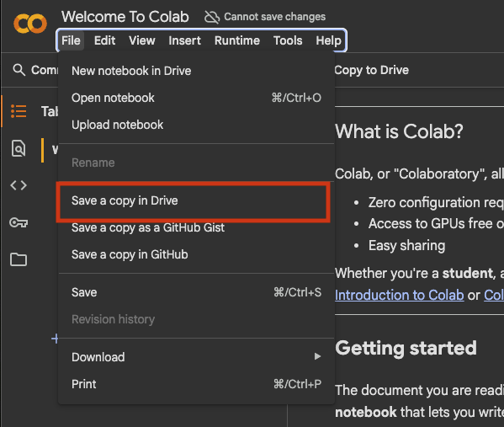Screen dimensions: 504x427
Task: Click the Getting started heading
Action: point(406,348)
